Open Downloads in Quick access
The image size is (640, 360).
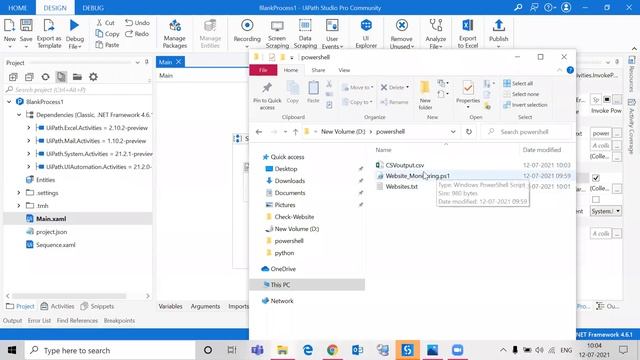click(289, 181)
